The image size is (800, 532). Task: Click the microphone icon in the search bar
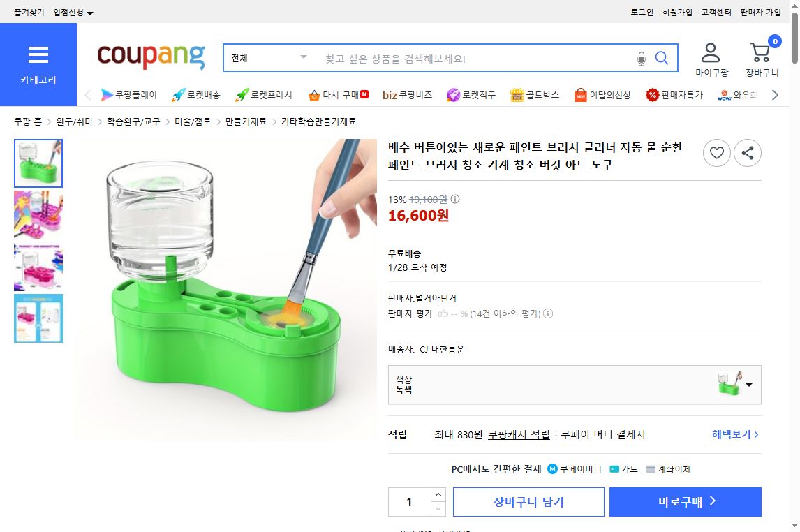pyautogui.click(x=640, y=57)
